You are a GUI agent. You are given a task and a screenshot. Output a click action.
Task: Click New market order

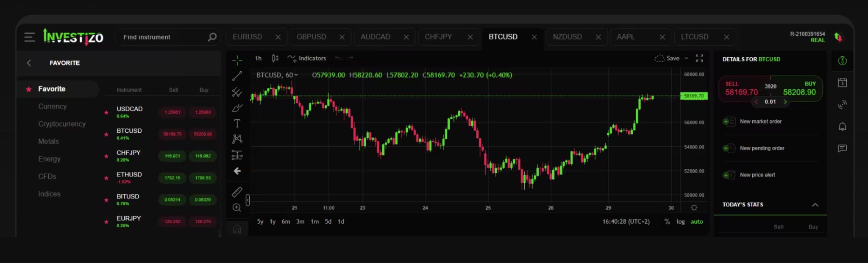coord(761,121)
